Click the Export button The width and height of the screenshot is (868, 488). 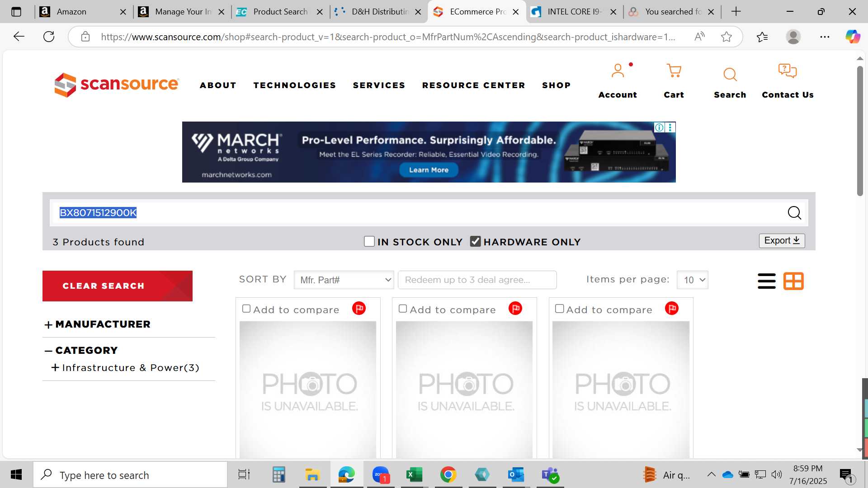pyautogui.click(x=782, y=241)
